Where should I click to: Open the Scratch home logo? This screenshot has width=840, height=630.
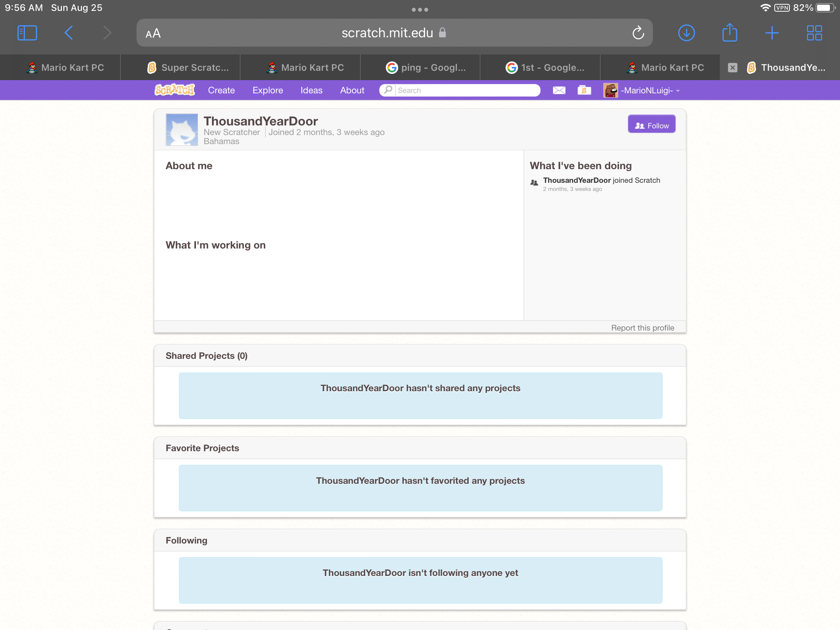click(175, 90)
